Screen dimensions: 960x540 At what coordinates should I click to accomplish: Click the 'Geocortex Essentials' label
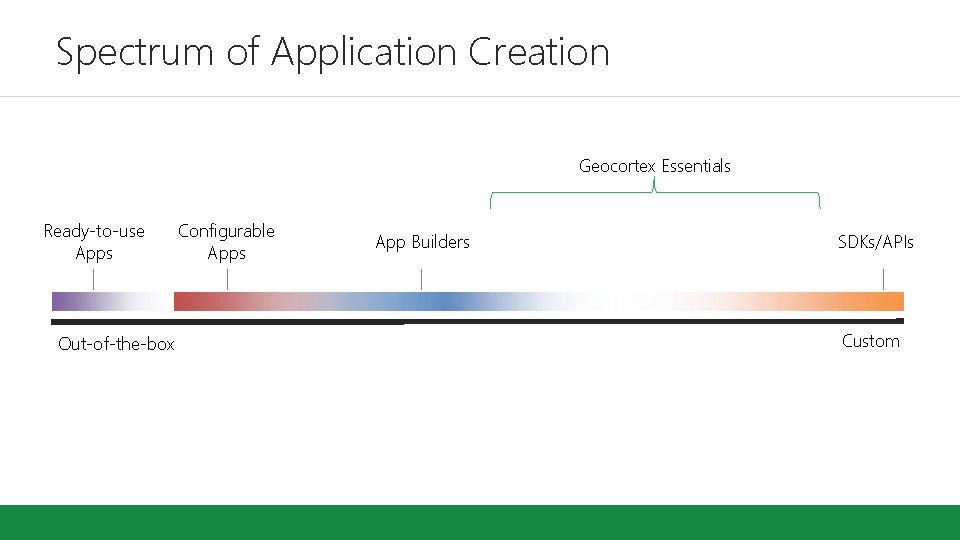(x=654, y=166)
